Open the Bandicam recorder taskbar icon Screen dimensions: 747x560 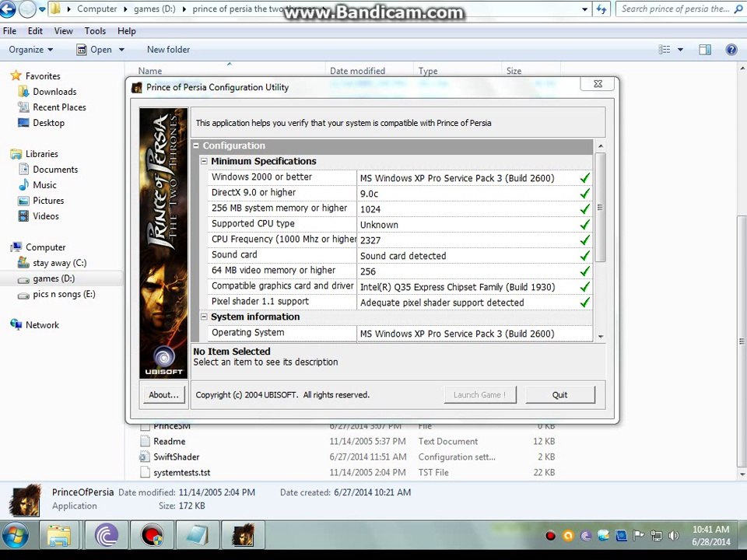152,535
